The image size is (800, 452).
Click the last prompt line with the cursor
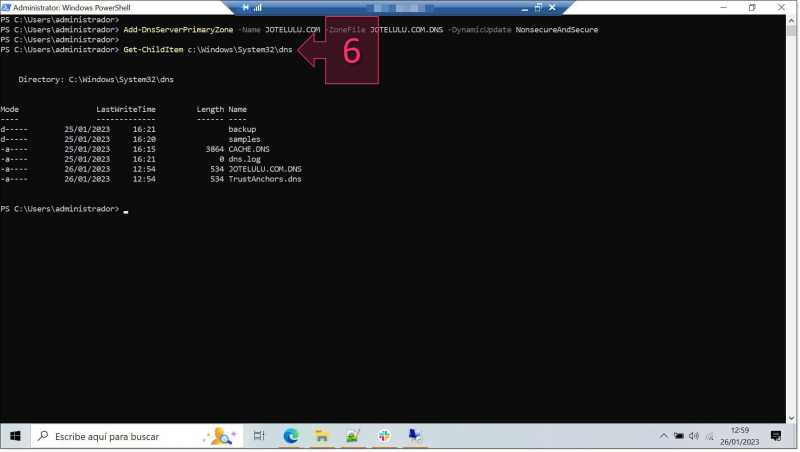[x=64, y=209]
